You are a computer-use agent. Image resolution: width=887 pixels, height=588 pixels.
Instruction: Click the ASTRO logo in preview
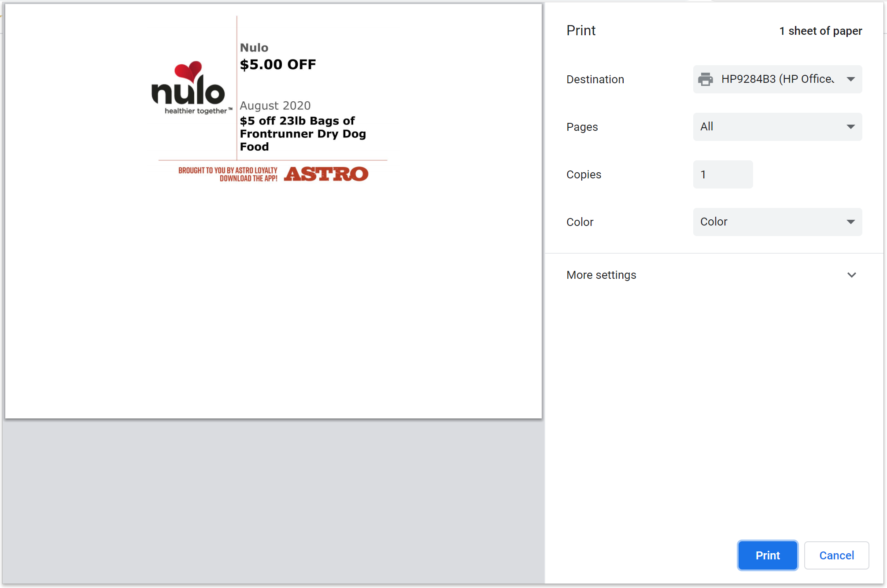[326, 174]
